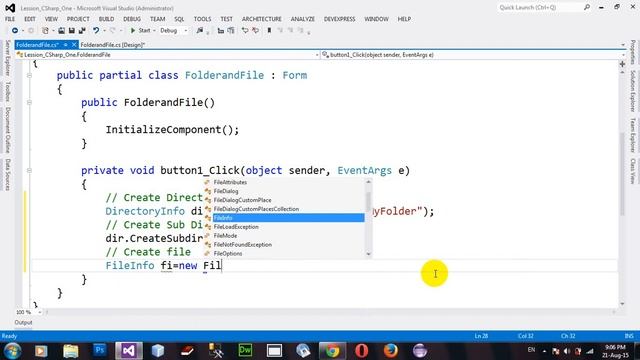Viewport: 640px width, 360px height.
Task: Open the Solution Explorer side tab
Action: point(633,91)
